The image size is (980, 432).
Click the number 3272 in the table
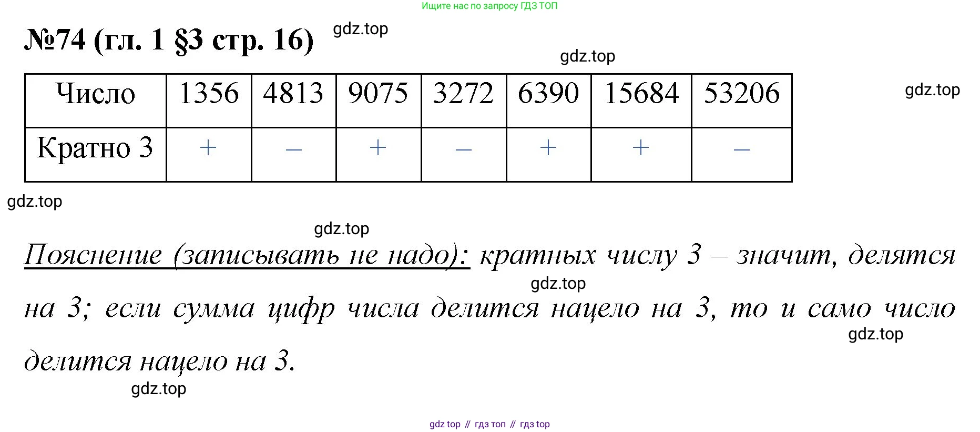[463, 94]
